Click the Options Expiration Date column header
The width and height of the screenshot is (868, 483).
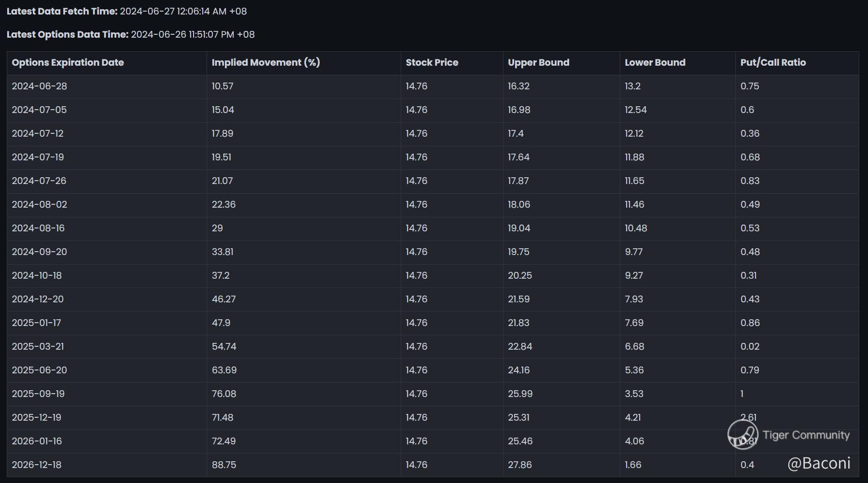coord(68,63)
